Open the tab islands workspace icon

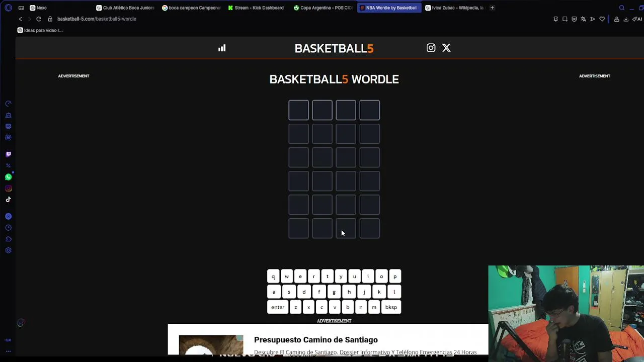point(21,8)
